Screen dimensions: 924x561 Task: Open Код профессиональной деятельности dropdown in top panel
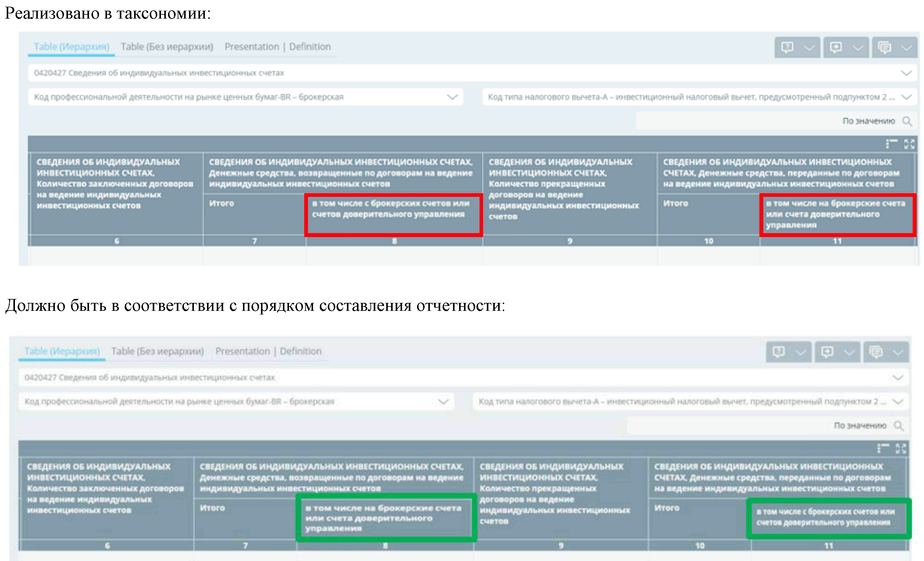(245, 97)
